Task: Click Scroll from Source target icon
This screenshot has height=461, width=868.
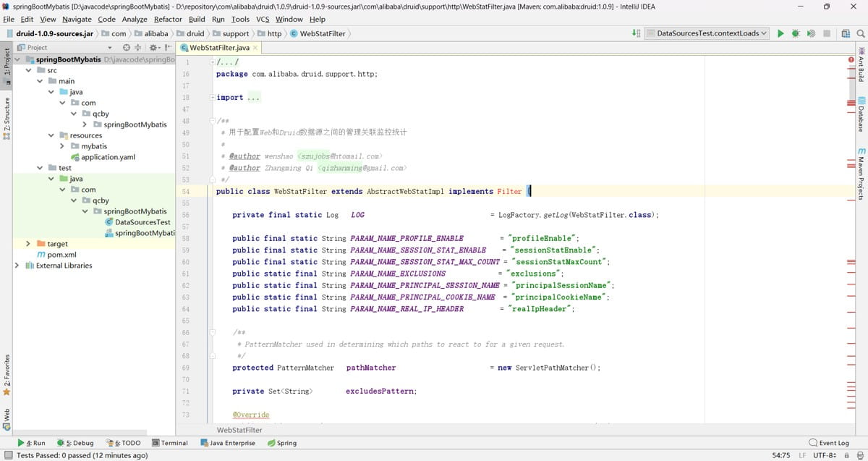Action: pyautogui.click(x=127, y=47)
